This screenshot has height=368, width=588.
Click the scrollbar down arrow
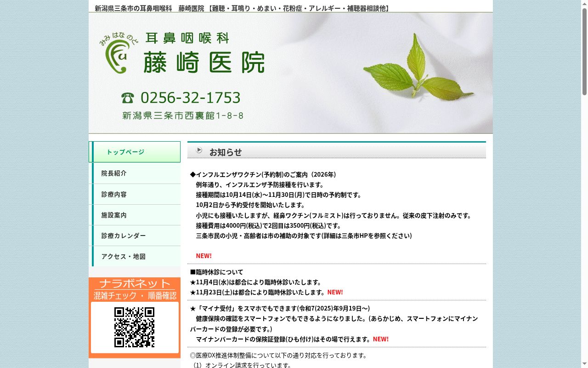point(584,364)
